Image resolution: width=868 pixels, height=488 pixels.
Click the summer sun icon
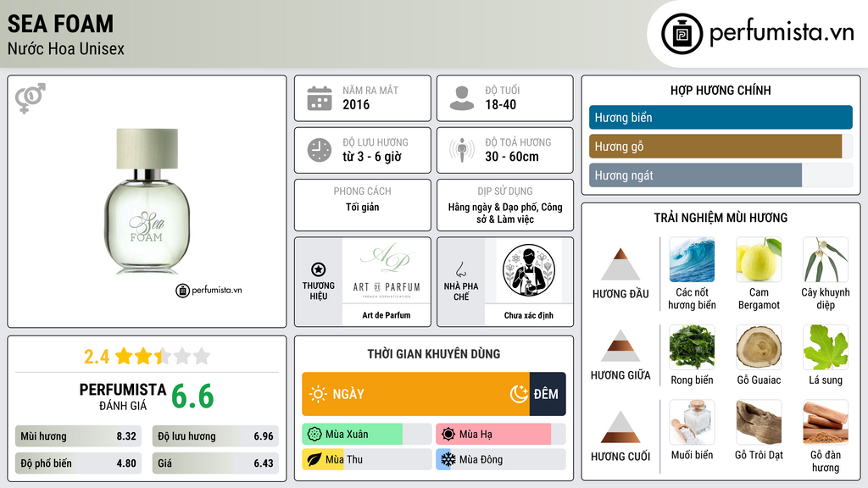click(x=448, y=435)
